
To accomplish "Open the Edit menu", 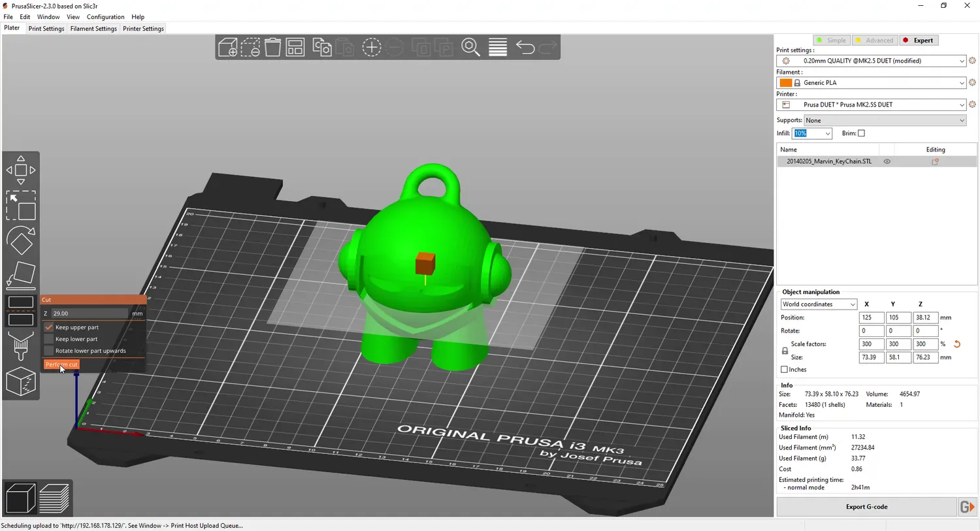I will click(25, 17).
